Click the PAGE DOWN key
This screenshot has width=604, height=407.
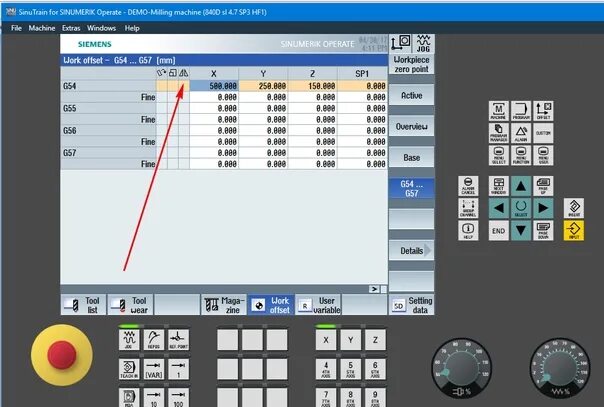543,231
